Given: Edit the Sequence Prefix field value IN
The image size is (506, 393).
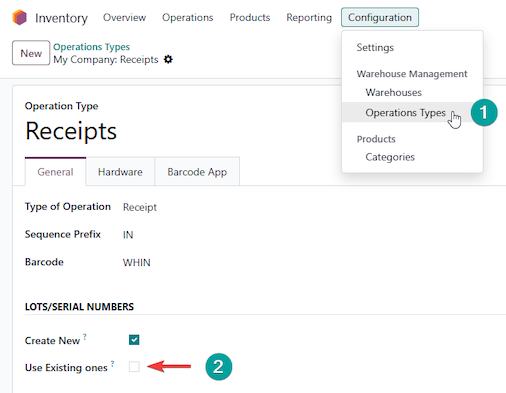Looking at the screenshot, I should (x=128, y=235).
